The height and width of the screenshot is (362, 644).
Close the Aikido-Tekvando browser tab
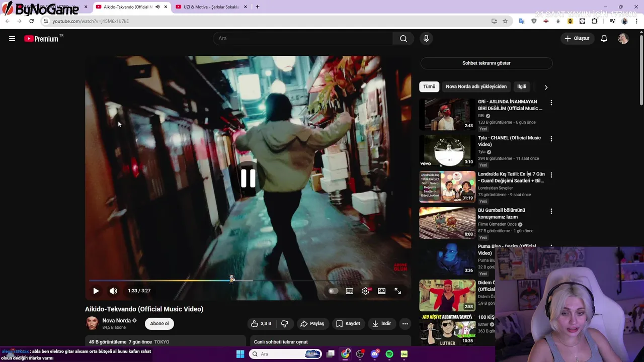pyautogui.click(x=166, y=7)
